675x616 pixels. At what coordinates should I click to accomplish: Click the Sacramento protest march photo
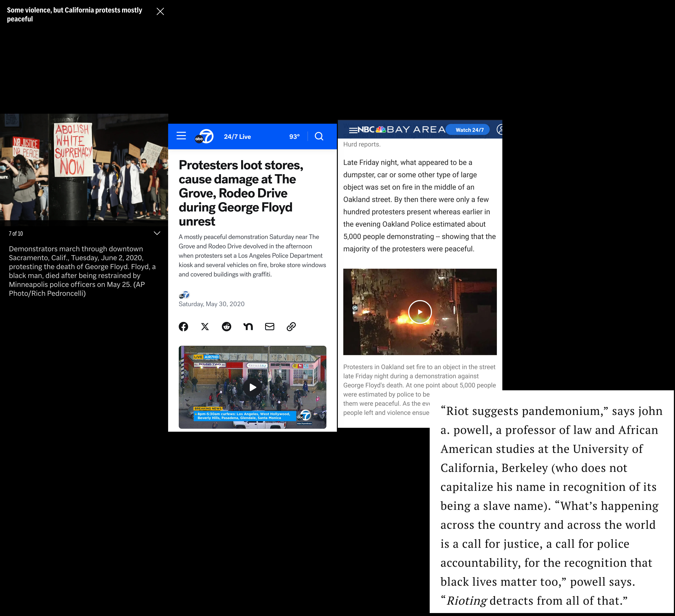pyautogui.click(x=84, y=167)
